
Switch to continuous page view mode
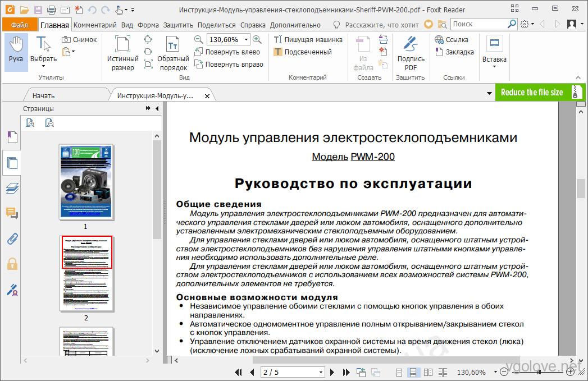click(413, 372)
